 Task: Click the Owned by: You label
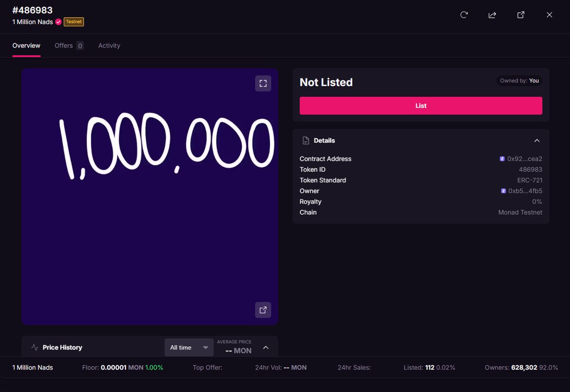[519, 81]
